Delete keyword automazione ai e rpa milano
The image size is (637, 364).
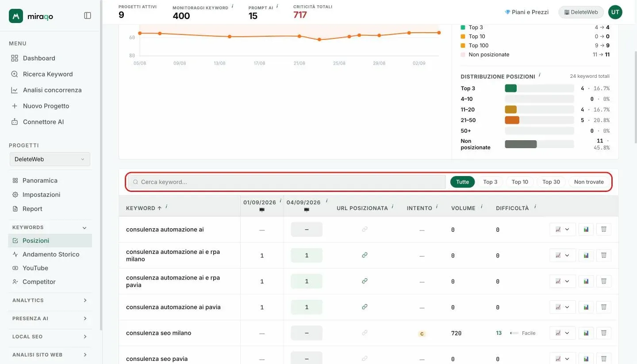604,255
